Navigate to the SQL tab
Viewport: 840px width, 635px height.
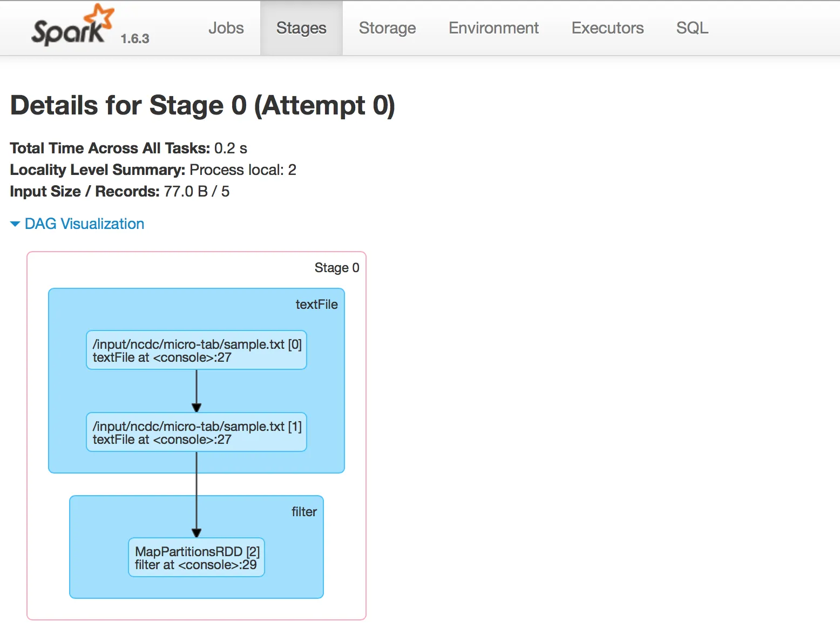click(692, 28)
